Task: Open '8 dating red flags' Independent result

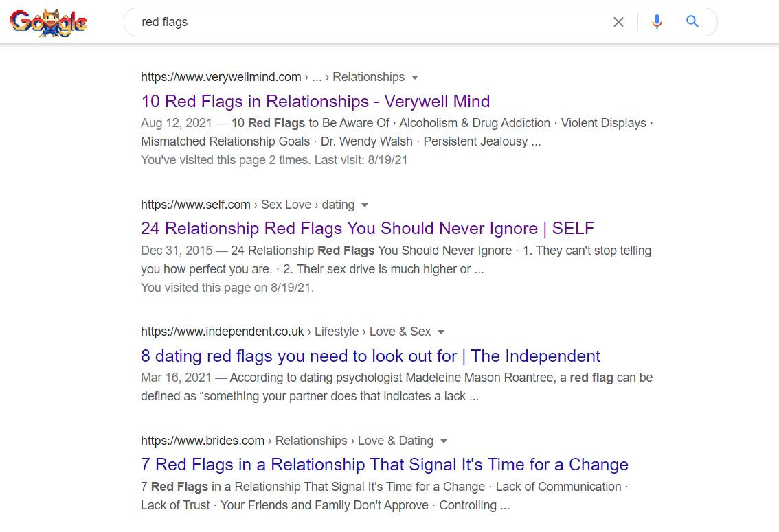Action: [371, 356]
